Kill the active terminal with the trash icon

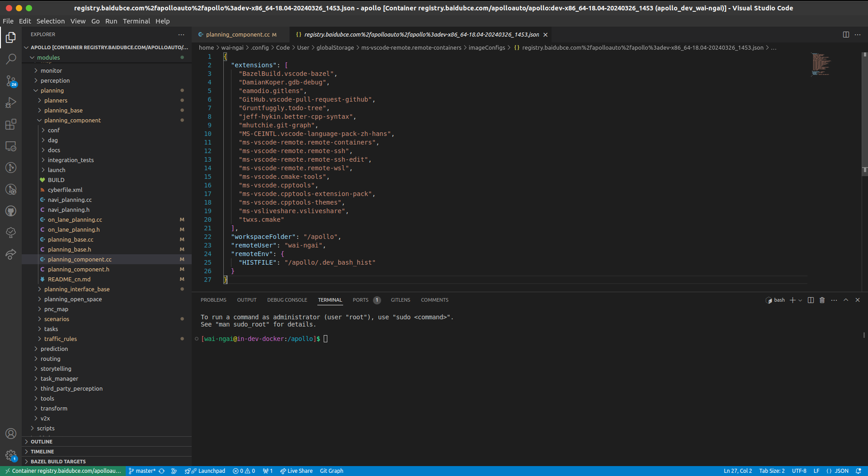(x=821, y=300)
